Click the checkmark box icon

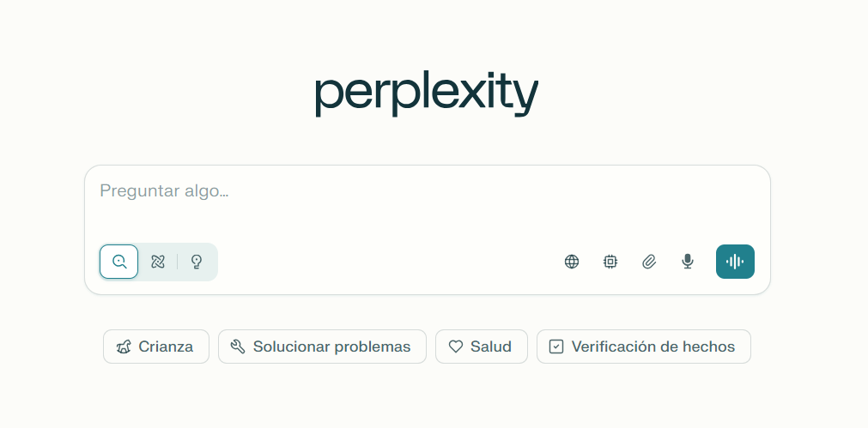click(556, 347)
